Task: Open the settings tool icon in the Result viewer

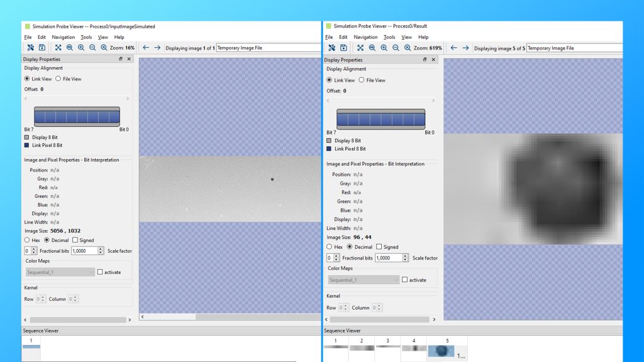Action: tap(331, 48)
